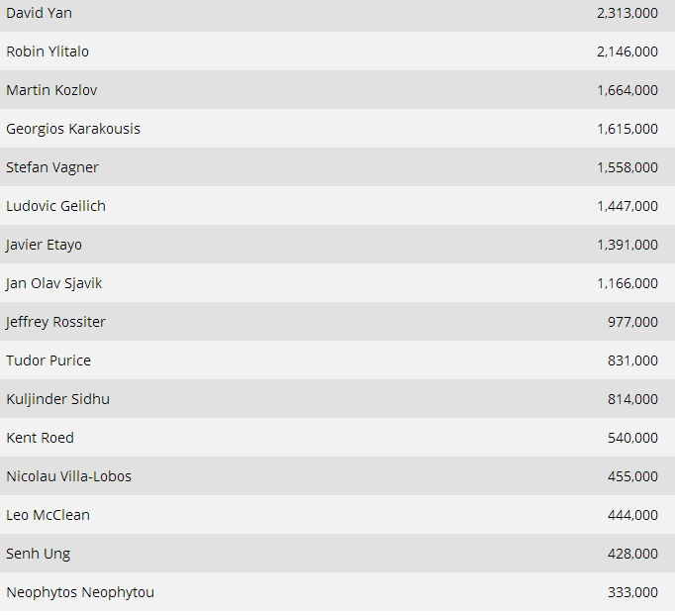Image resolution: width=675 pixels, height=616 pixels.
Task: Click Javier Etayo's name
Action: (44, 245)
